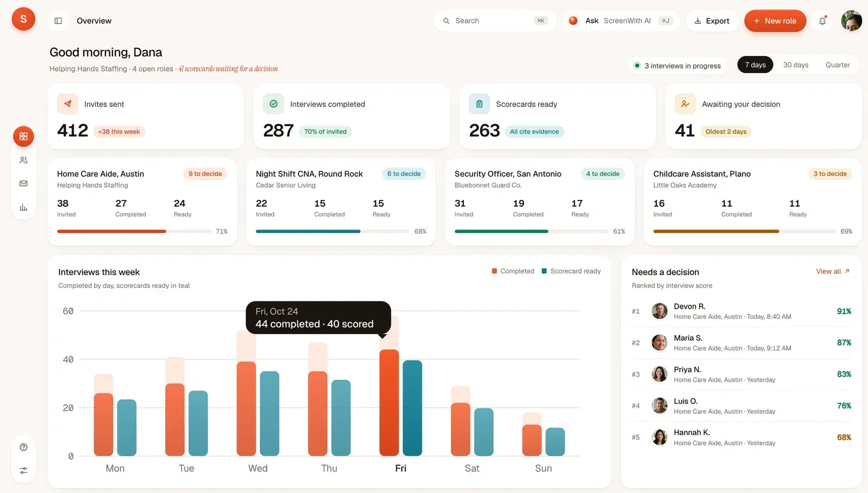Click the Friday completed orange bar
Screen dimensions: 868x493
pyautogui.click(x=389, y=402)
